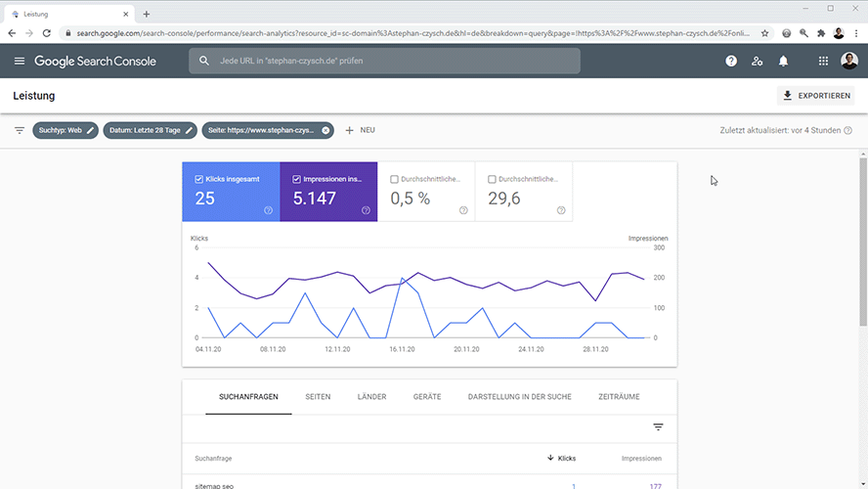Image resolution: width=868 pixels, height=489 pixels.
Task: Show notifications bell
Action: click(x=783, y=61)
